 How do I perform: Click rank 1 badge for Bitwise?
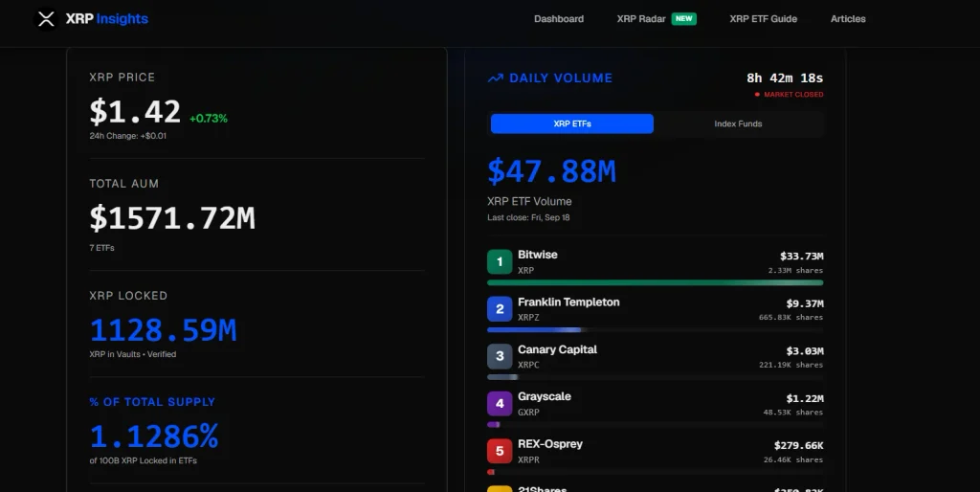tap(500, 262)
